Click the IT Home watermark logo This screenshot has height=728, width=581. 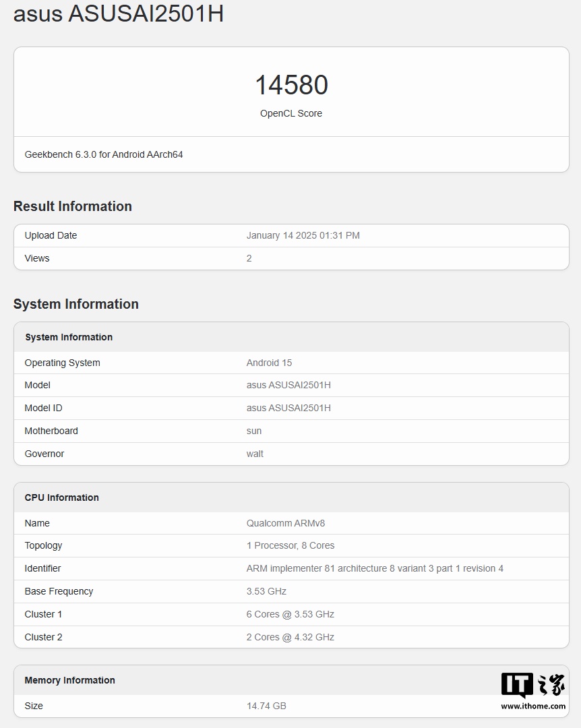(532, 685)
